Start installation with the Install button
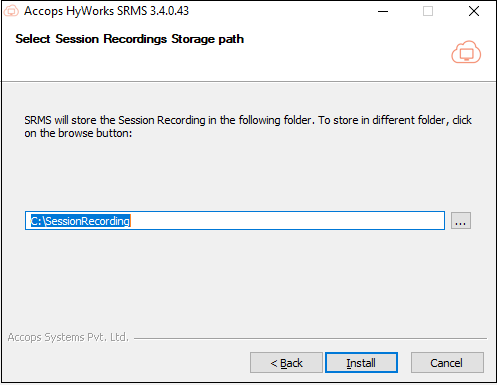The height and width of the screenshot is (385, 497). click(361, 363)
